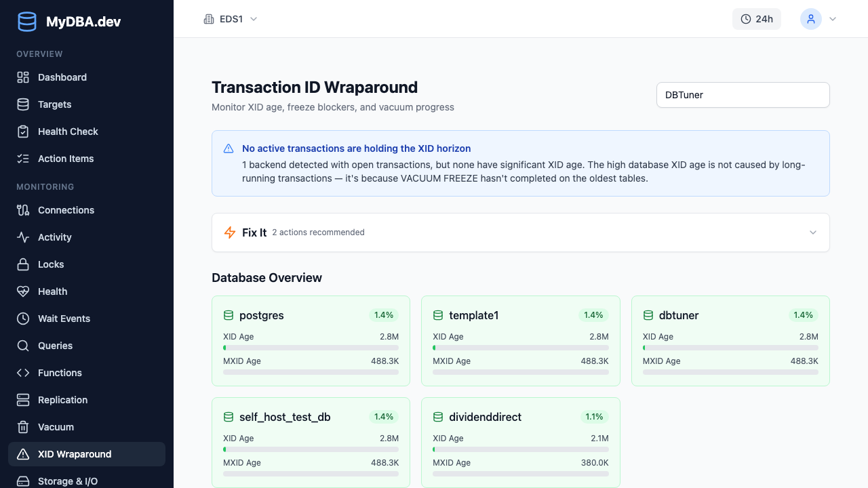This screenshot has width=868, height=488.
Task: Open the user account menu chevron
Action: pyautogui.click(x=833, y=19)
